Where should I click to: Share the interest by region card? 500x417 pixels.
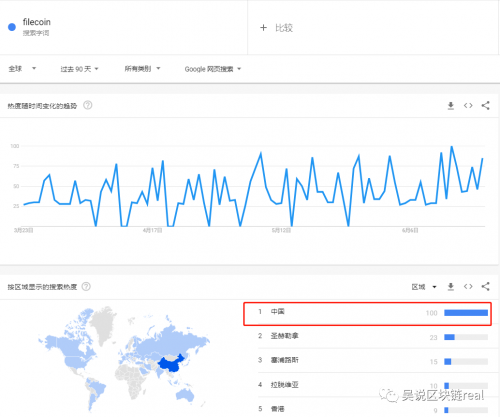tap(486, 287)
